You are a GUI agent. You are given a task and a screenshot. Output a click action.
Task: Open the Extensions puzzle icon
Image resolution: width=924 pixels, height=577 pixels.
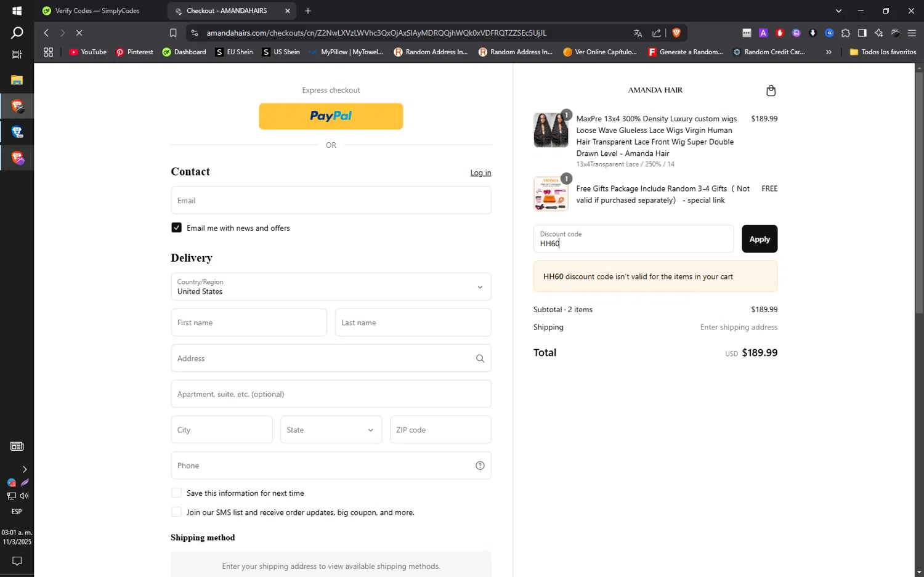[845, 33]
